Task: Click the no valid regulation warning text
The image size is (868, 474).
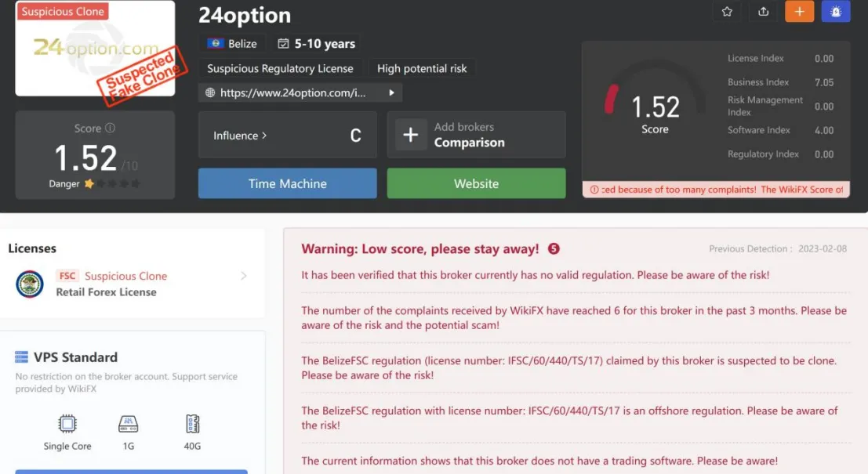Action: click(536, 275)
